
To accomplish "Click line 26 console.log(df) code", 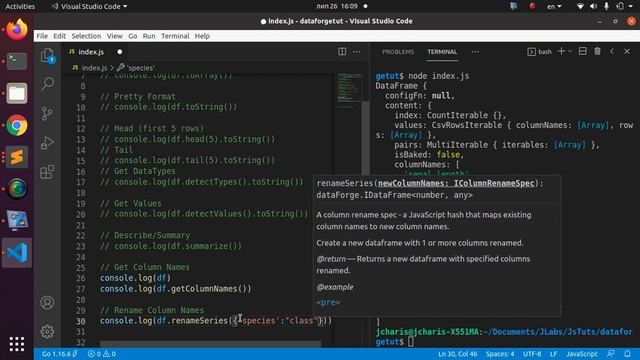I will 136,278.
